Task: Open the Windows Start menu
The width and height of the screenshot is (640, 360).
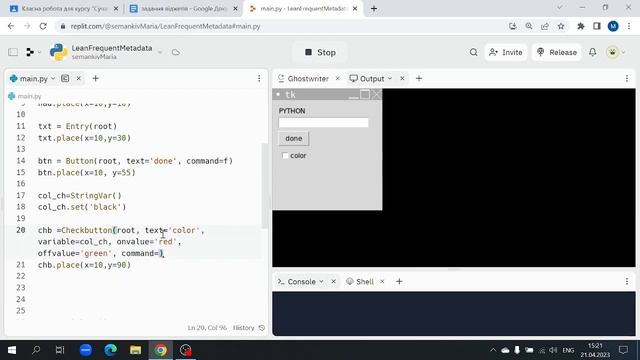Action: pos(12,350)
